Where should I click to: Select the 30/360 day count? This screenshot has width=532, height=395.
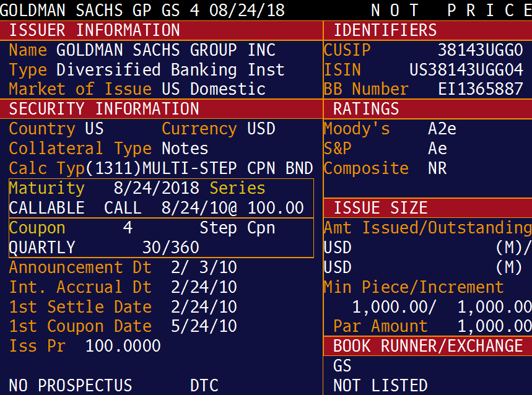tap(171, 248)
